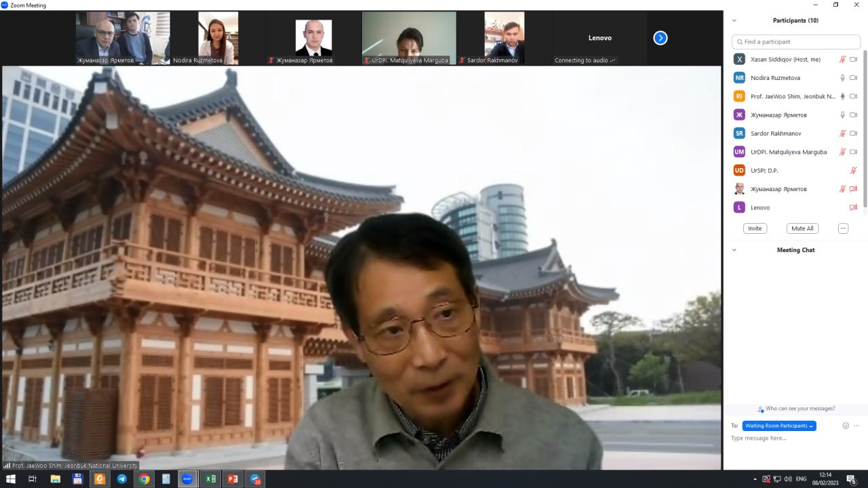This screenshot has width=868, height=488.
Task: Collapse the Meeting Chat panel chevron
Action: pyautogui.click(x=734, y=250)
